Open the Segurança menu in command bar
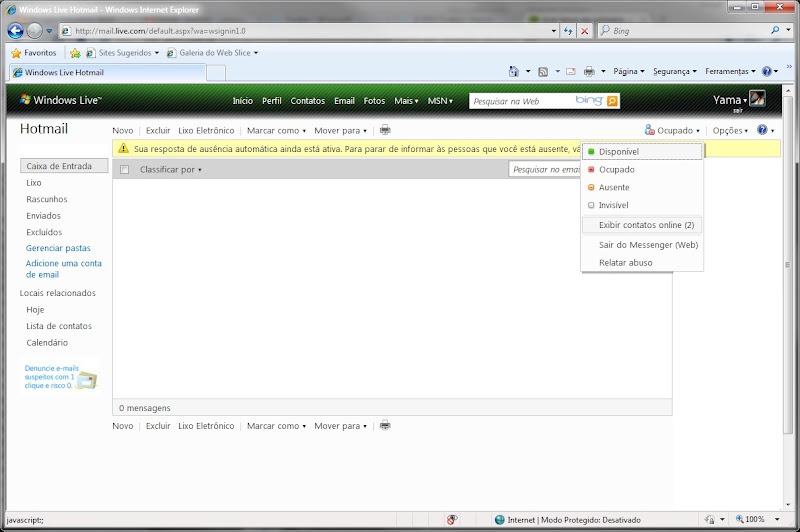 point(674,71)
